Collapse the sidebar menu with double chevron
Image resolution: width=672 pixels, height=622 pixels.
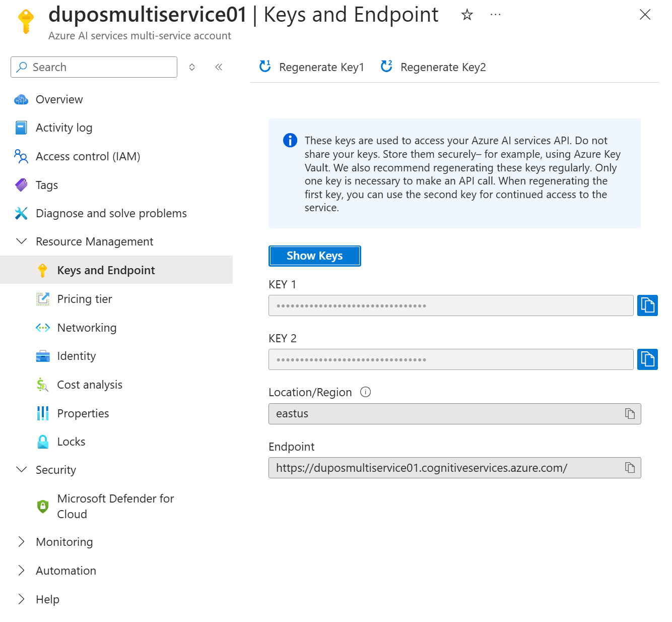pyautogui.click(x=219, y=67)
